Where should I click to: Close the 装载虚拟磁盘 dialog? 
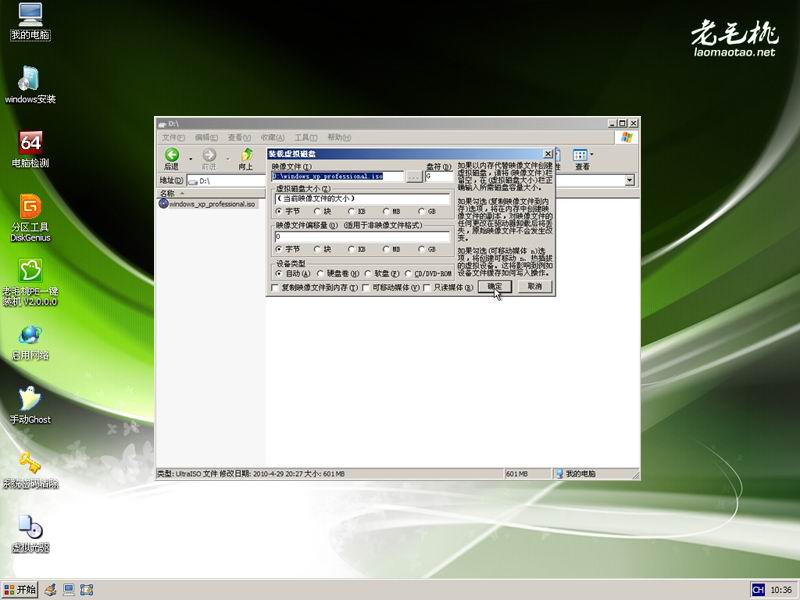click(x=548, y=154)
